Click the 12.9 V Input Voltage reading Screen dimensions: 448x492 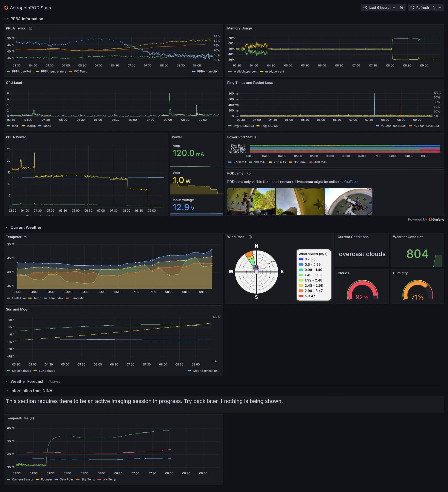tap(183, 207)
